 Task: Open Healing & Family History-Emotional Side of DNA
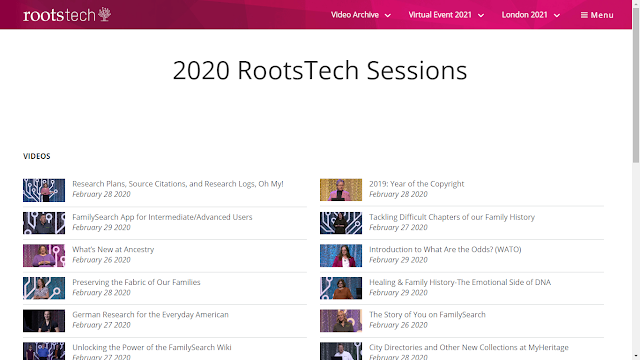[460, 282]
